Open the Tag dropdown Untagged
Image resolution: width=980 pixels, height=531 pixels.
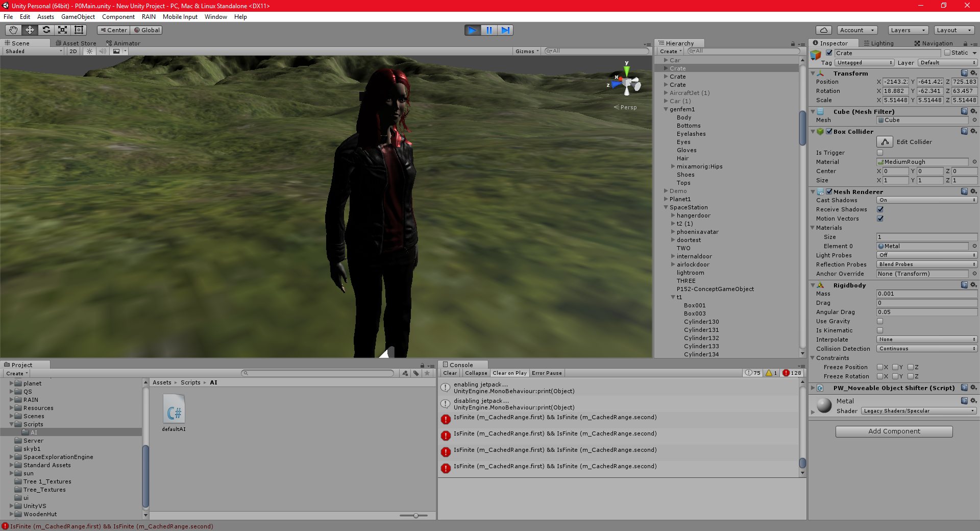coord(865,63)
